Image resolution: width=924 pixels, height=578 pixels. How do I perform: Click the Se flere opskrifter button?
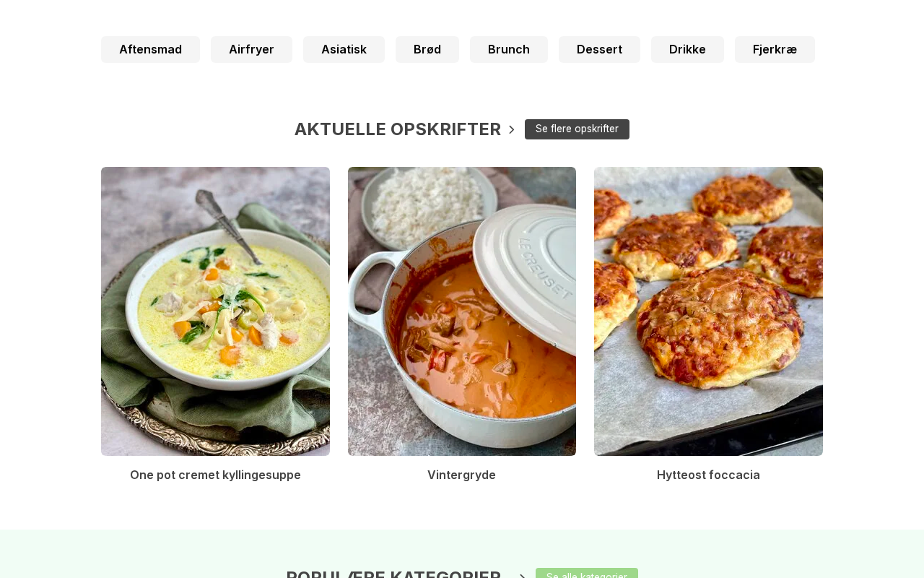[x=577, y=129]
